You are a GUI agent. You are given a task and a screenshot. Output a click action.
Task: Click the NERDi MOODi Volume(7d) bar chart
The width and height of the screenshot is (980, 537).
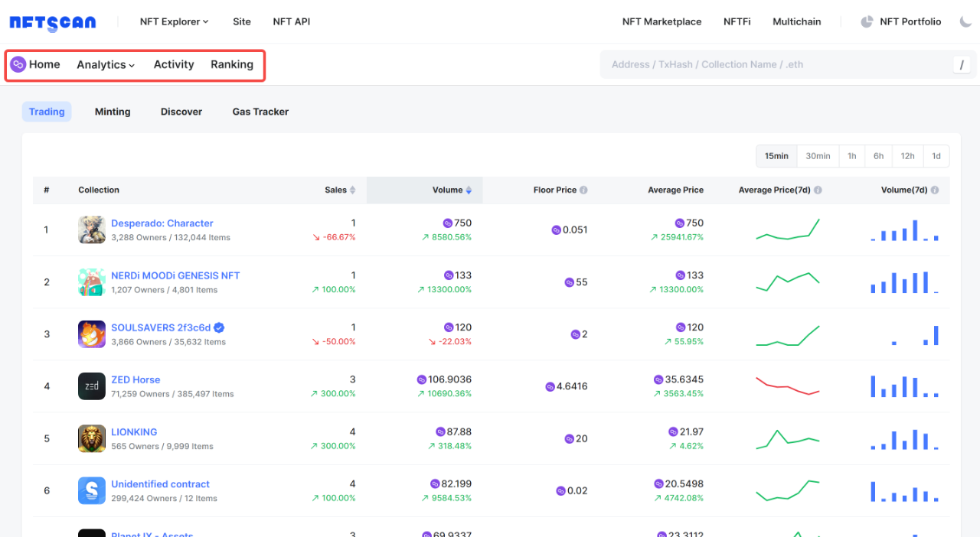pos(904,282)
